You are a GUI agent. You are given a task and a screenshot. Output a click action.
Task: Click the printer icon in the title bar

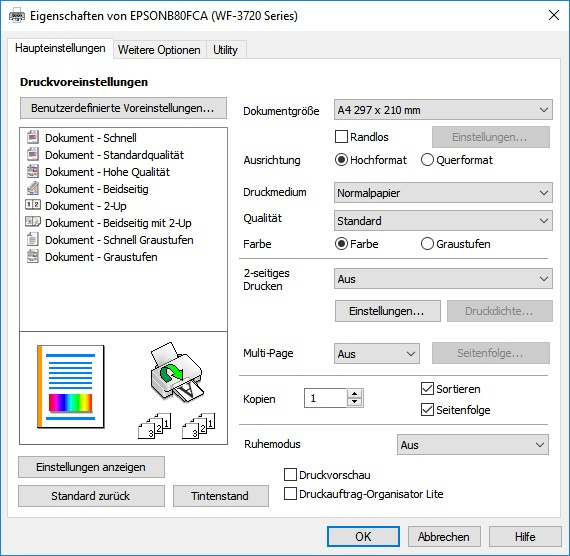point(17,16)
